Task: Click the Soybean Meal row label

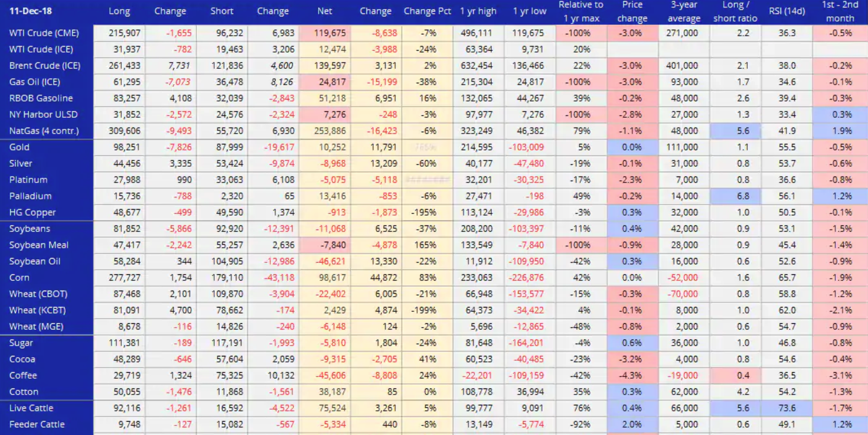Action: (39, 245)
